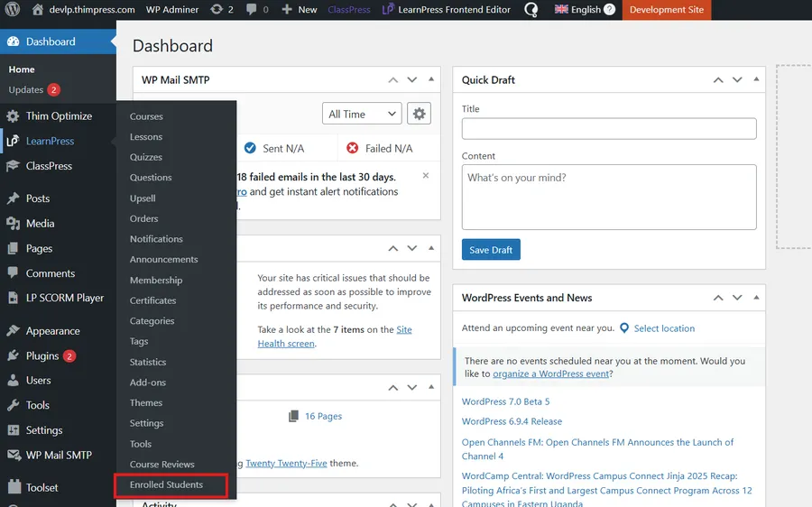Screen dimensions: 812x507
Task: Open the Twenty Twenty-Five theme link
Action: [x=286, y=463]
